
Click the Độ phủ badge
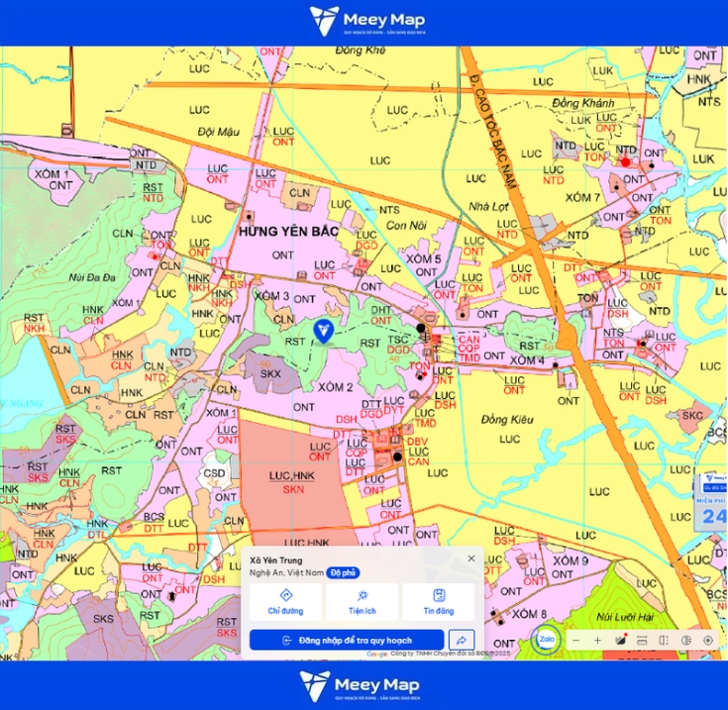343,572
